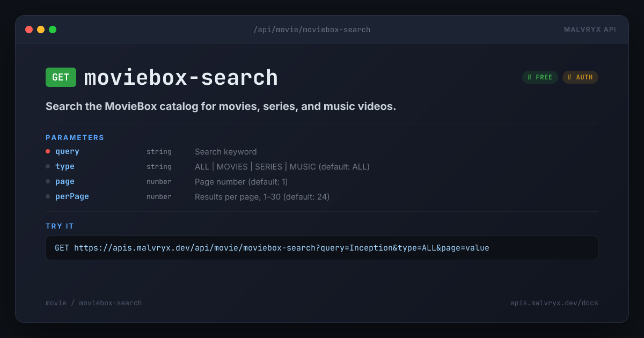Click the FREE tag badge
The image size is (644, 338).
point(540,77)
